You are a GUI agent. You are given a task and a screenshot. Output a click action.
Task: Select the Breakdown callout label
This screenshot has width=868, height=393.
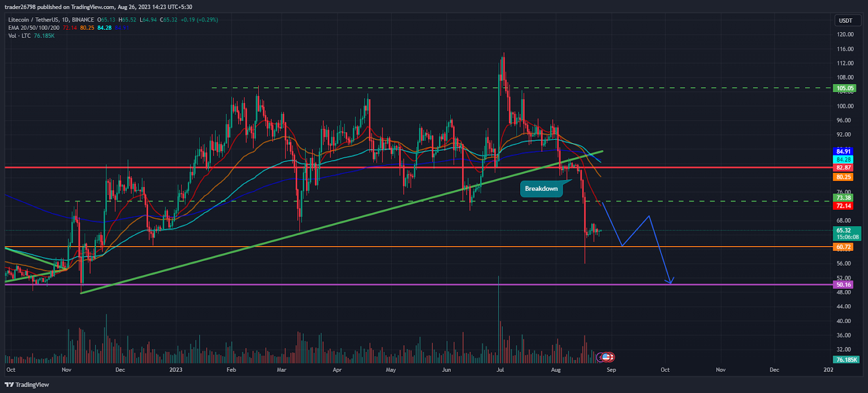pos(541,189)
